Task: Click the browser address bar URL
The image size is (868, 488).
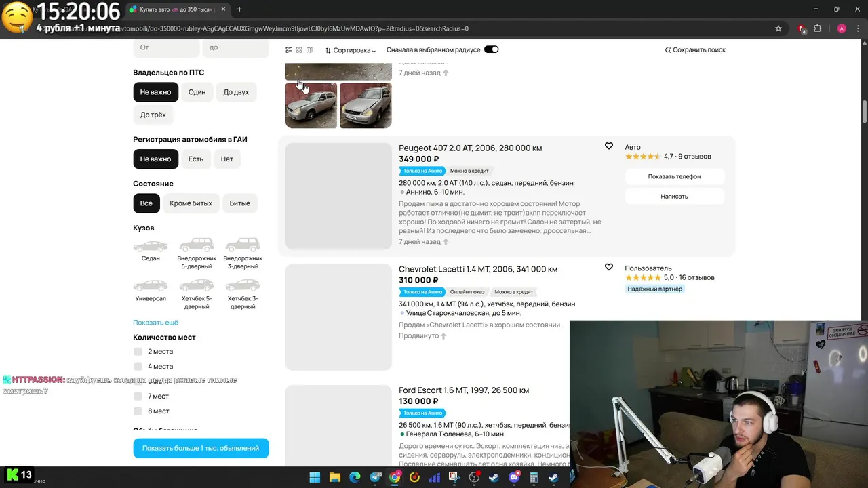Action: click(x=407, y=28)
